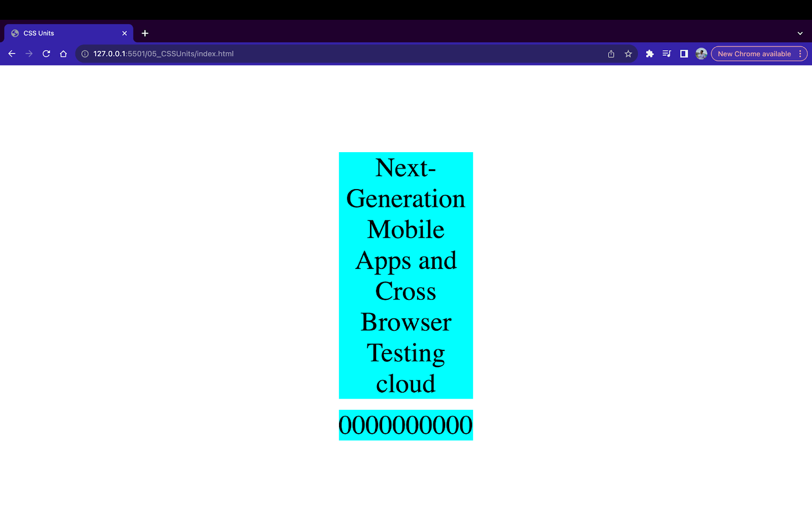Expand the chevron at the far top right

coord(800,33)
